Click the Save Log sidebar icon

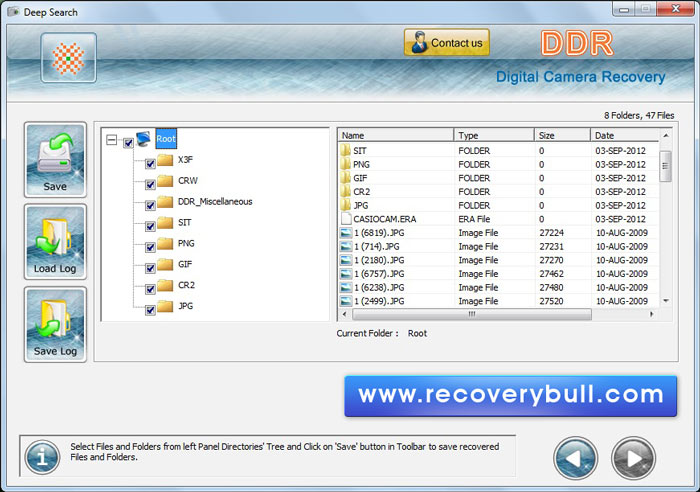point(55,325)
